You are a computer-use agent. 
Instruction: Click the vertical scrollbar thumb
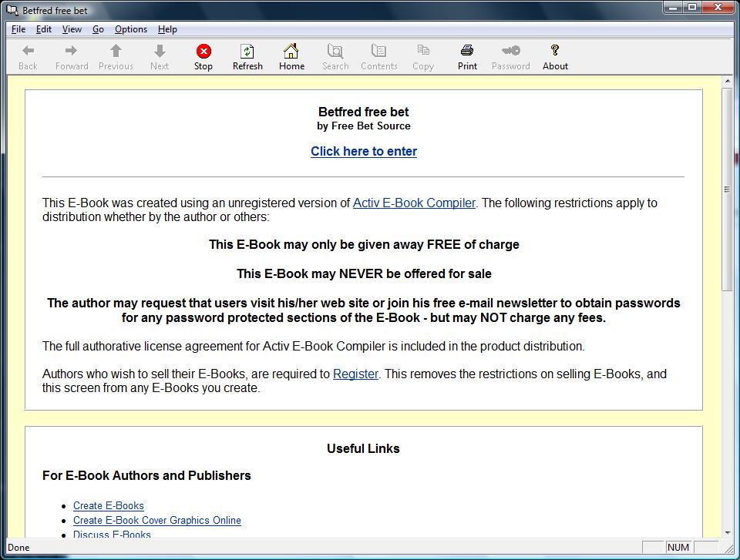[x=727, y=189]
